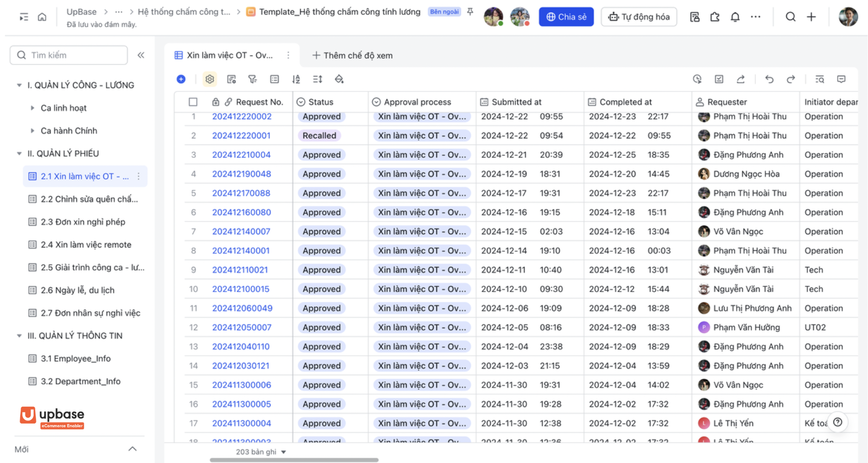
Task: Pin the document with pushpin icon
Action: tap(470, 12)
